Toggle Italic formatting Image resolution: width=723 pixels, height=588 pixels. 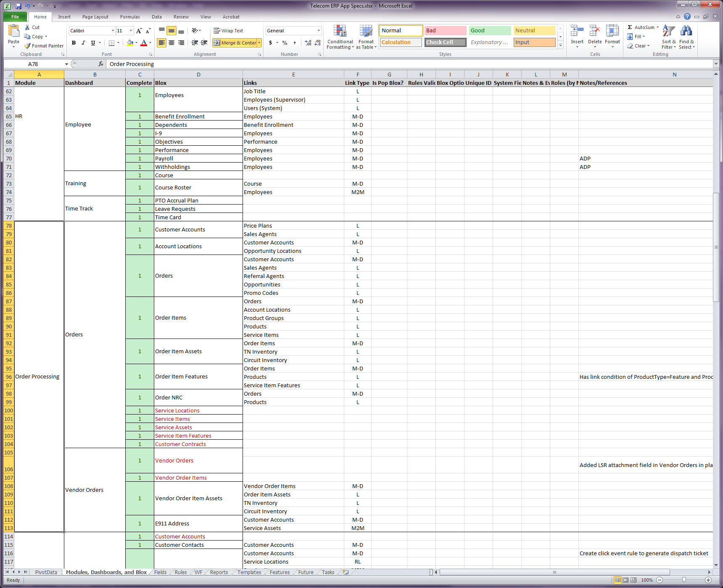click(83, 43)
